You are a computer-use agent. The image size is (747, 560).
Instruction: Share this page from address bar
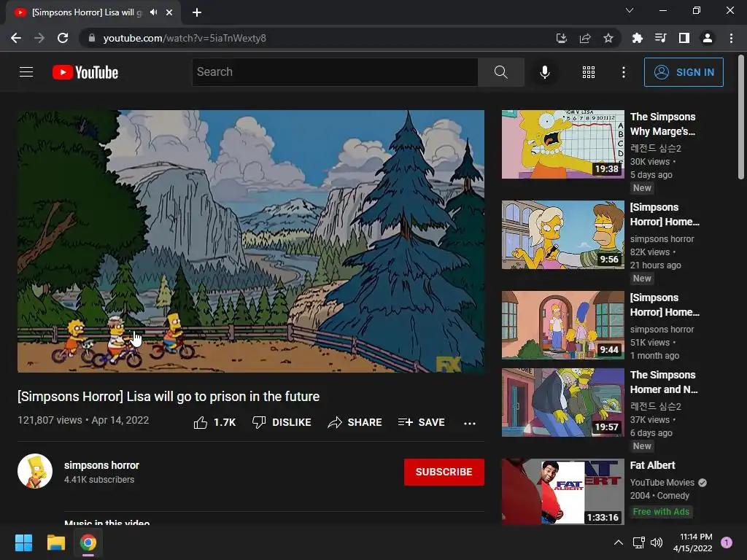585,38
